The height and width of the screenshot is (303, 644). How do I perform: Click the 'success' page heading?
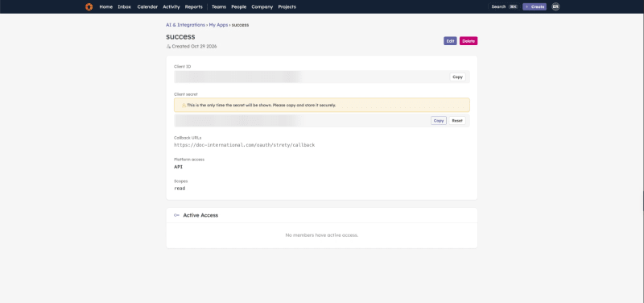180,36
